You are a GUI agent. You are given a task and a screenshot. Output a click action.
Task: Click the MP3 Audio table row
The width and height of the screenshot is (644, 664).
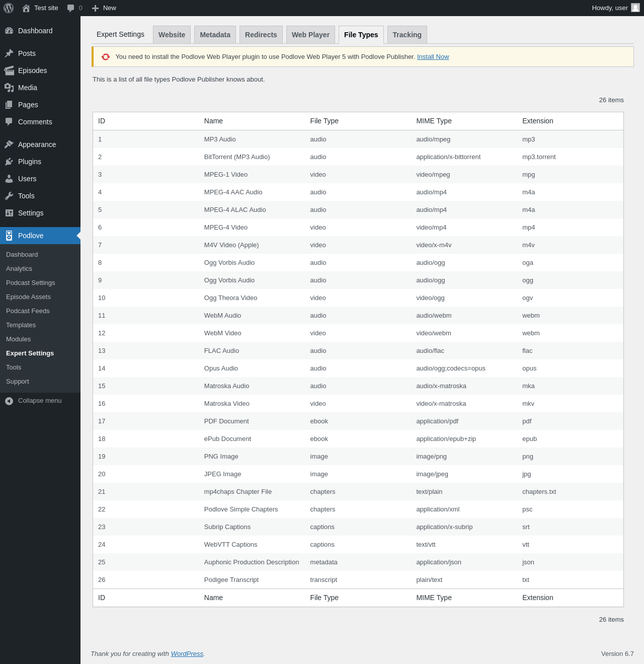[220, 139]
